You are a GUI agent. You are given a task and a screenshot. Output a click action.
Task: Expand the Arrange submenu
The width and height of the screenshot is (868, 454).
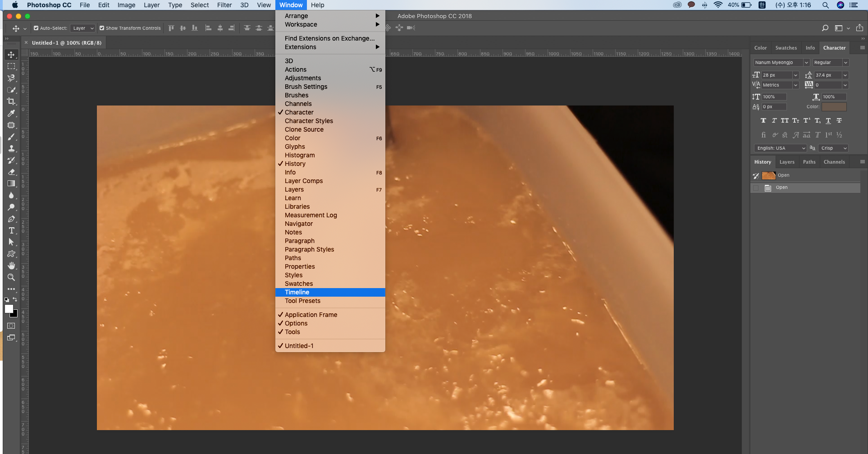tap(330, 16)
